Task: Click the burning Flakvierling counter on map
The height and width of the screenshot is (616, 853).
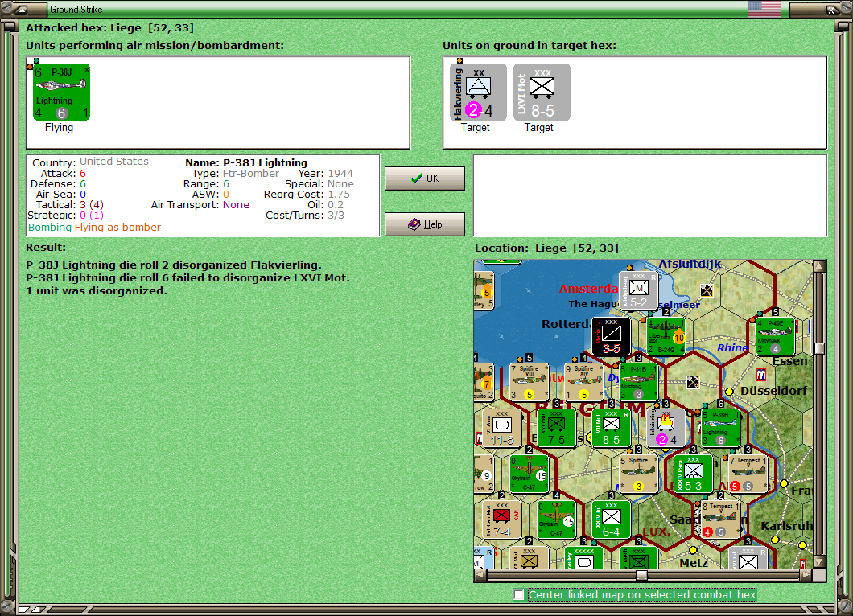Action: coord(666,428)
